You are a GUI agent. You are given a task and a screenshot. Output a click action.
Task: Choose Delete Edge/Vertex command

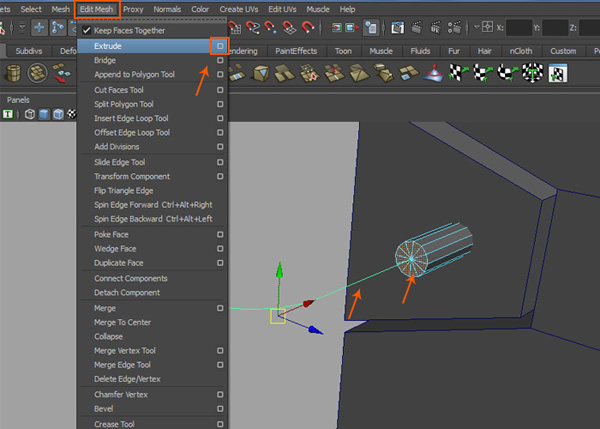pyautogui.click(x=127, y=379)
